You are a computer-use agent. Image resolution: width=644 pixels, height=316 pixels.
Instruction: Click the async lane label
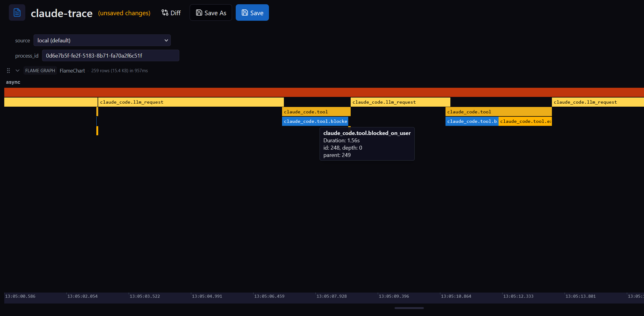(13, 82)
